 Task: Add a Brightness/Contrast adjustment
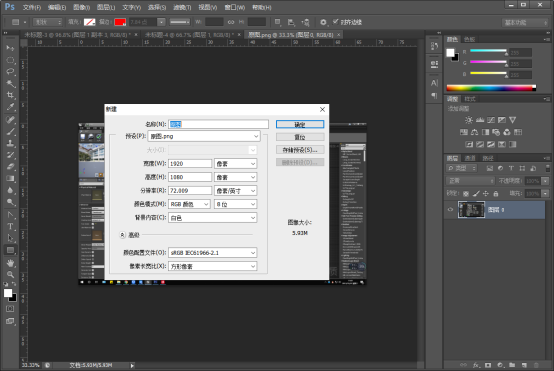[x=469, y=120]
